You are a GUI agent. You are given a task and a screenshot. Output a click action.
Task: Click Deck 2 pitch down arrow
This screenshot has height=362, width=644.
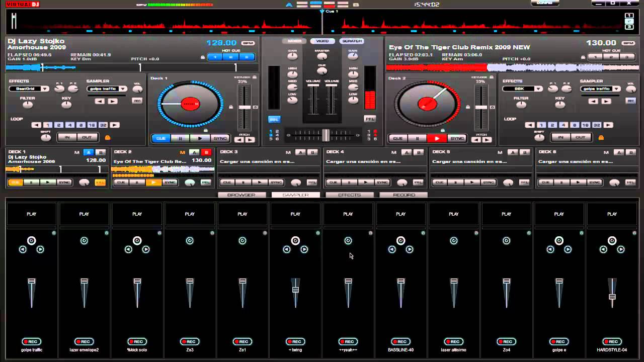click(476, 140)
